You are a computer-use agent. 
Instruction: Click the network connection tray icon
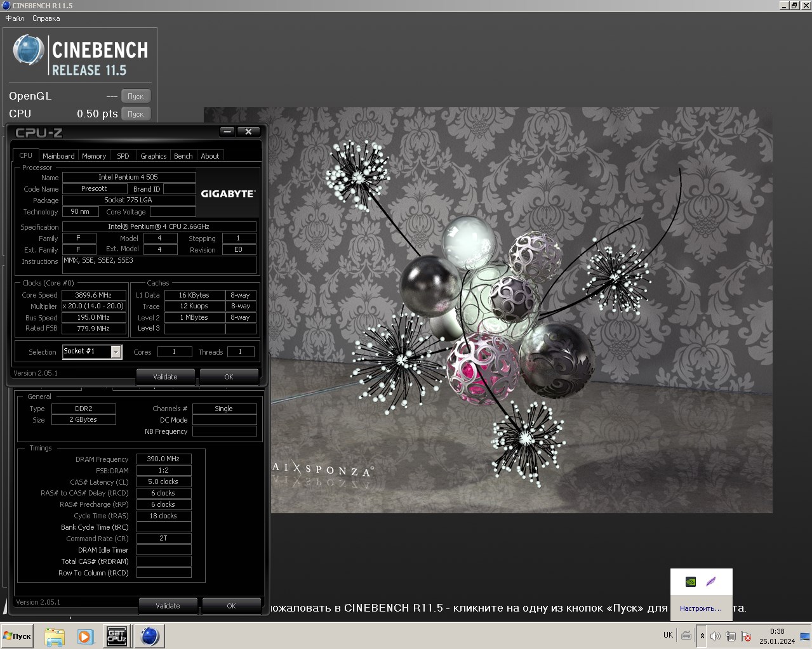coord(731,636)
